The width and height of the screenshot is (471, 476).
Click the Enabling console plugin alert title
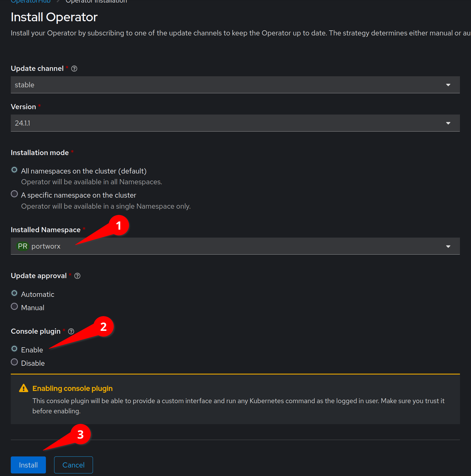coord(73,388)
